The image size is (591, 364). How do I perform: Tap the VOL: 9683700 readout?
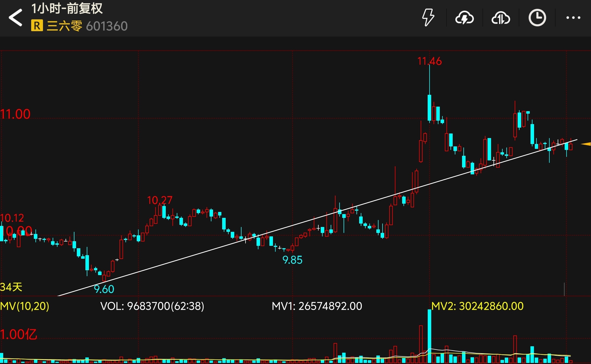tap(152, 306)
